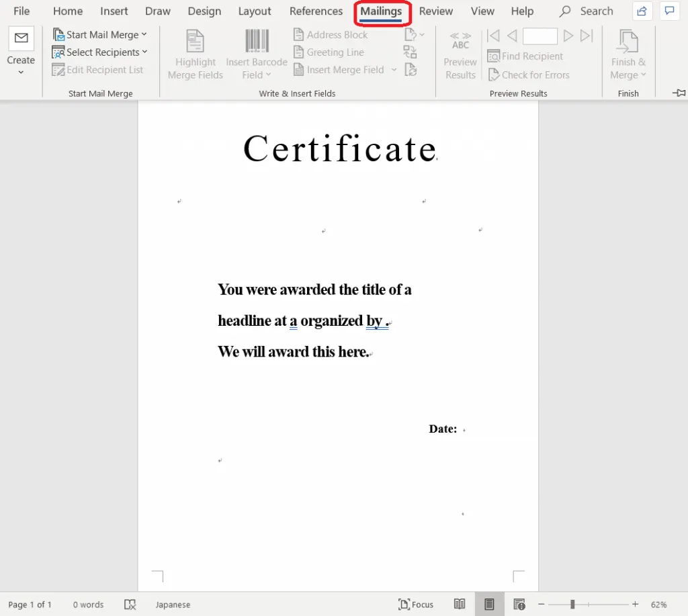Open the Finish & Merge dropdown
The image size is (688, 616).
[x=628, y=56]
